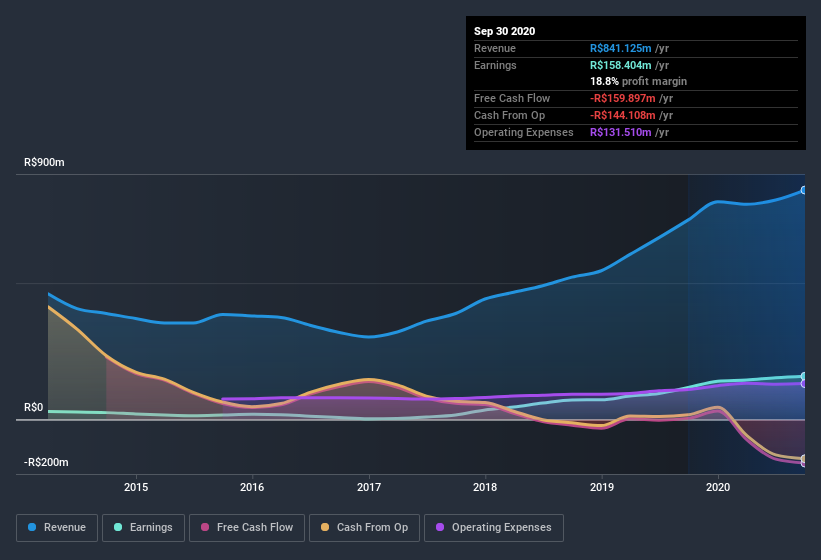Jump to 2019 on the time axis
Viewport: 821px width, 560px height.
[x=602, y=487]
